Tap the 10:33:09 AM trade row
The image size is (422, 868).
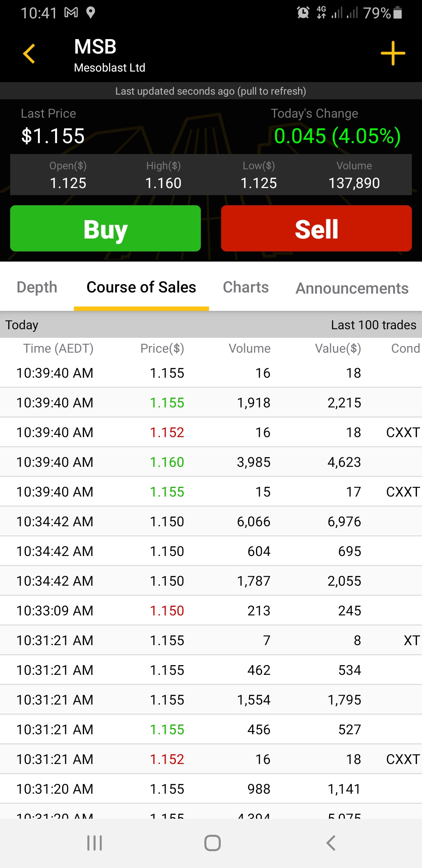211,611
